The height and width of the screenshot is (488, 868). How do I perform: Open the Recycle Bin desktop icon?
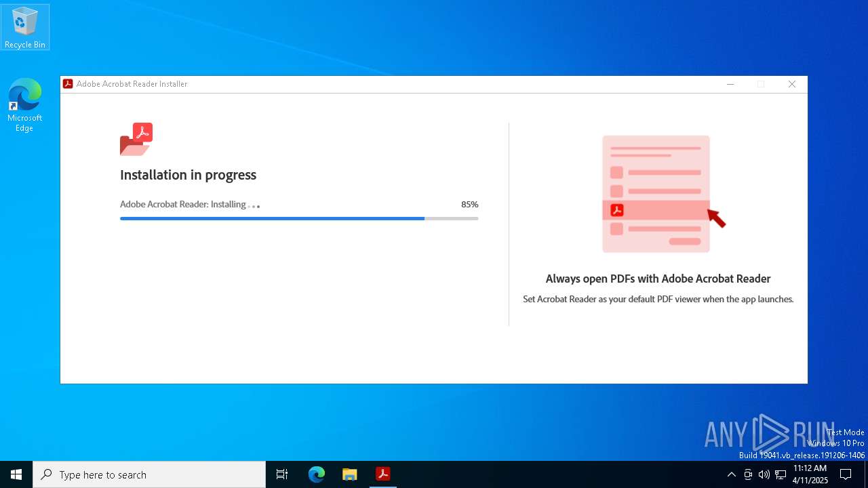tap(25, 27)
